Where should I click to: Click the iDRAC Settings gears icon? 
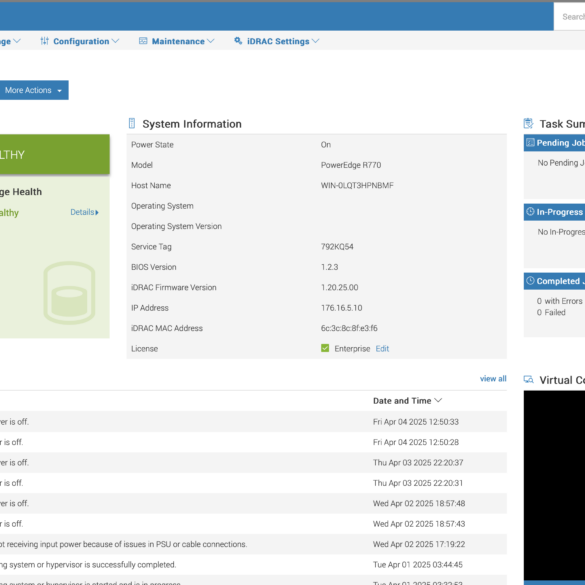click(x=238, y=41)
